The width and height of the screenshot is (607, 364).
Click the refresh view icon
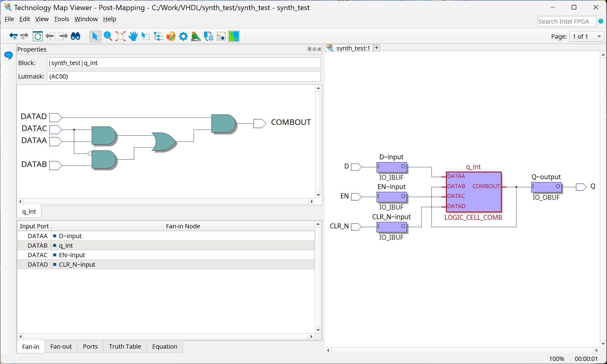37,36
